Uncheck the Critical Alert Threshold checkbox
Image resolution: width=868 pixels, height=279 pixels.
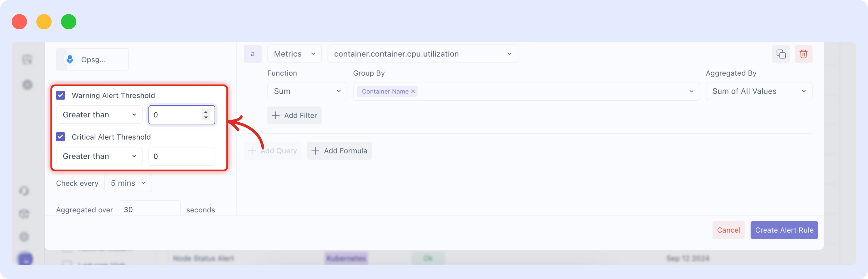[x=61, y=137]
